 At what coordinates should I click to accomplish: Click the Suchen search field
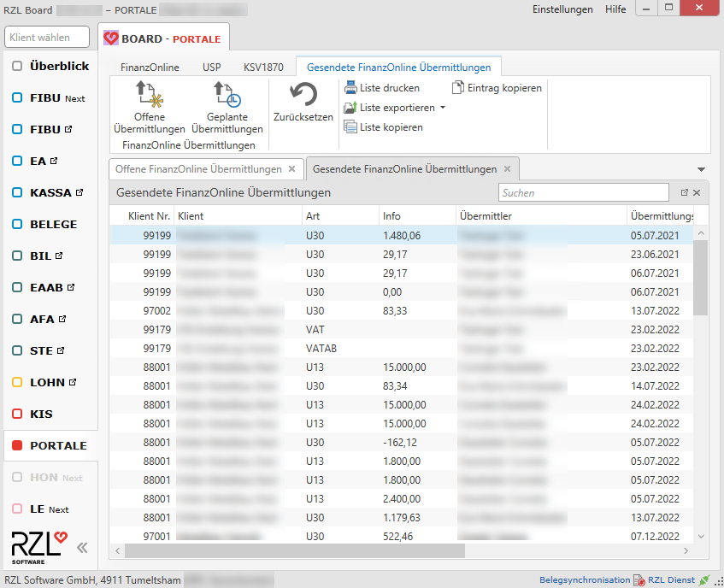(x=583, y=193)
